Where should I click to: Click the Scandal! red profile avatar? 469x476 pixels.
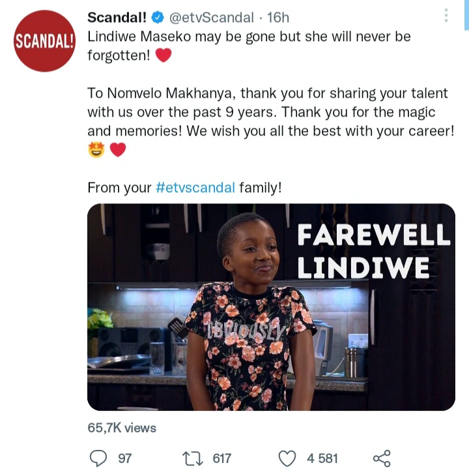tap(44, 41)
